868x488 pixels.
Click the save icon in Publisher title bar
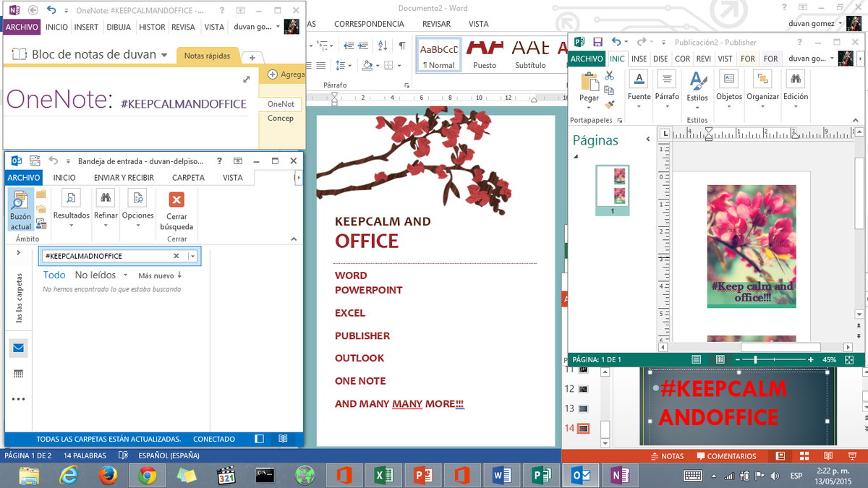597,43
